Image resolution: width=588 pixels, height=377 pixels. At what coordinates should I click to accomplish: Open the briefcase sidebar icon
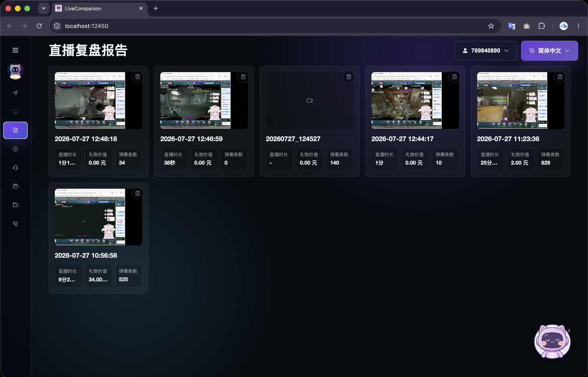tap(15, 186)
